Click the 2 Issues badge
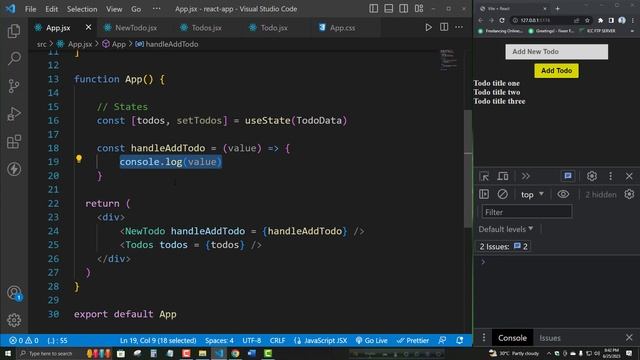The image size is (640, 360). coord(503,246)
